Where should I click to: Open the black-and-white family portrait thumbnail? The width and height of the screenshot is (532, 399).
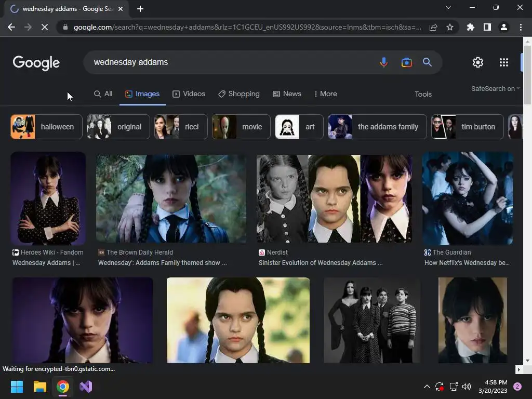tap(372, 320)
